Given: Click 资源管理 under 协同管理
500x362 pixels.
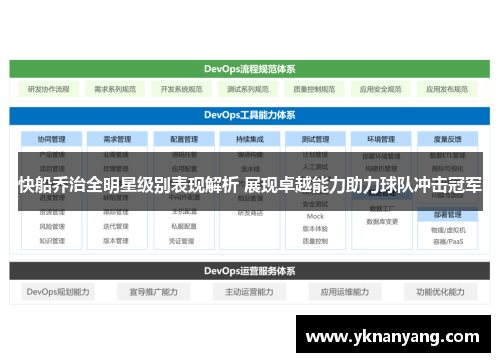Looking at the screenshot, I should [x=52, y=212].
